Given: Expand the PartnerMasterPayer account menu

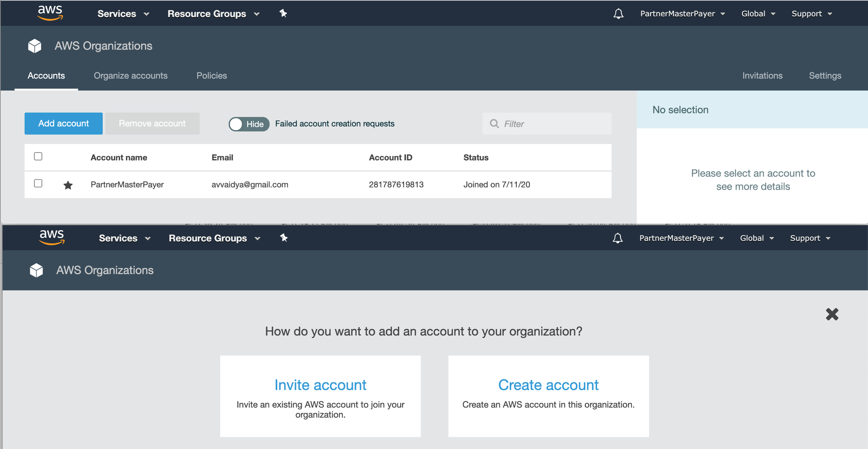Looking at the screenshot, I should [682, 13].
